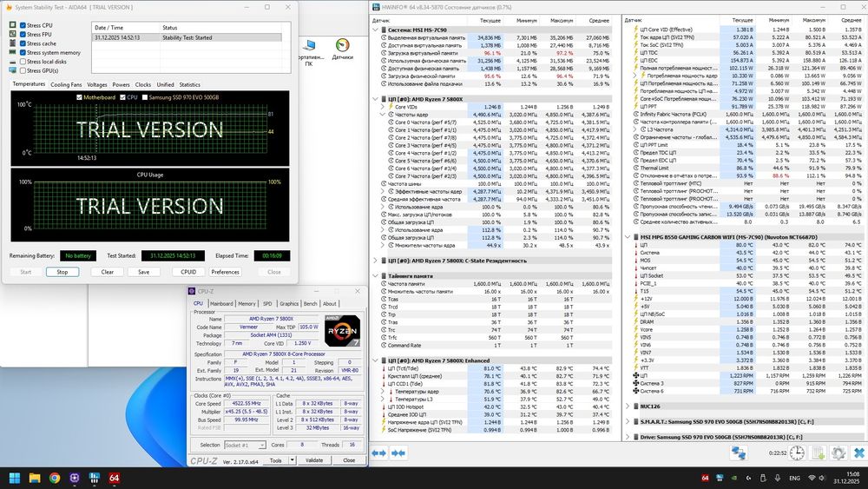Select the Stability Test: Started log row
This screenshot has width=868, height=489.
click(x=187, y=37)
